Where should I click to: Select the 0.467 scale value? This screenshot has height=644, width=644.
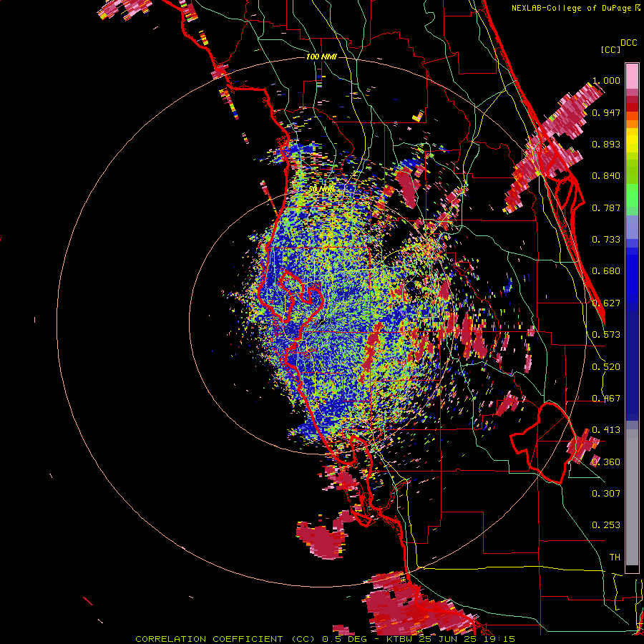606,399
